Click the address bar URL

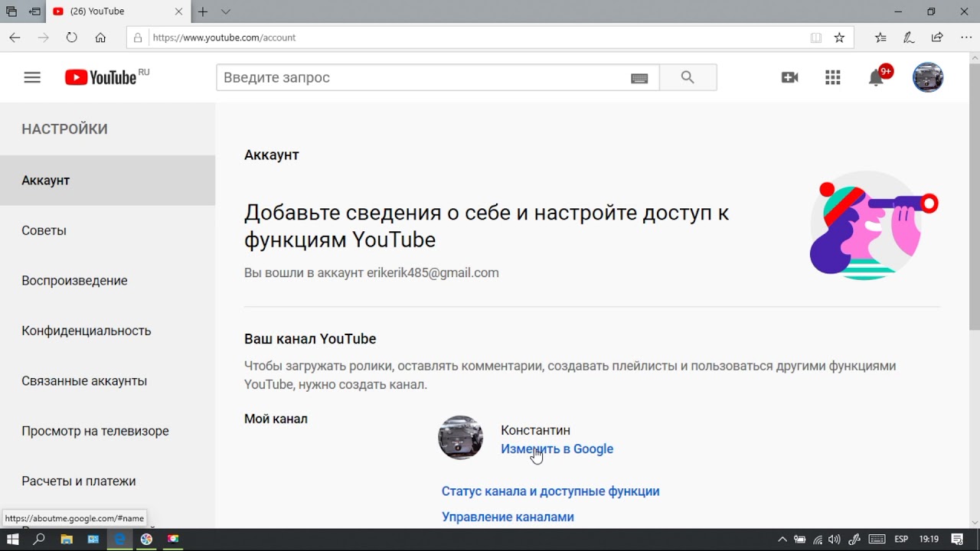point(224,37)
